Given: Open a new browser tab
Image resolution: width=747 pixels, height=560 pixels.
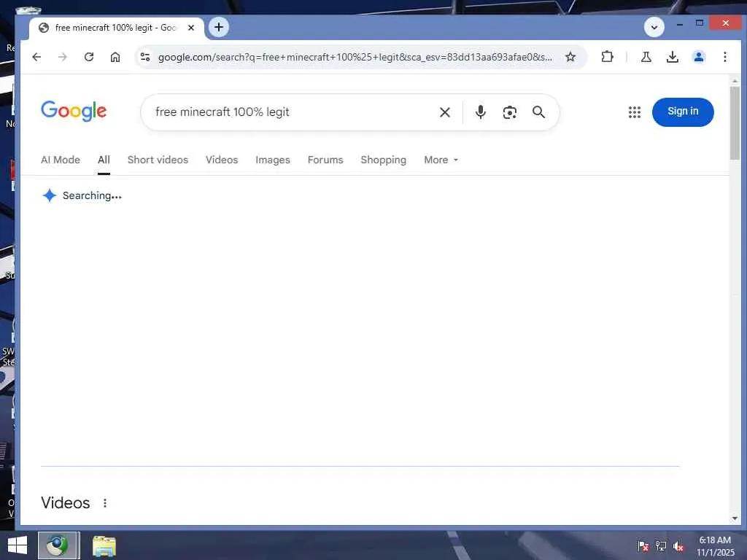Looking at the screenshot, I should (x=219, y=27).
